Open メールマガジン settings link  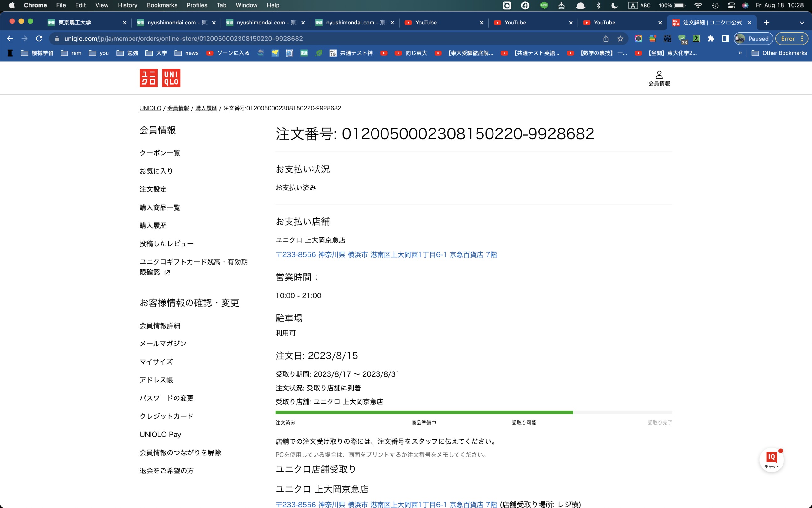point(163,343)
